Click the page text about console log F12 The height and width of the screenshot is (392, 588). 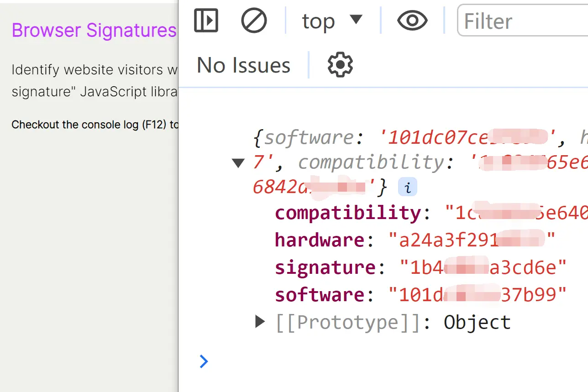tap(91, 124)
